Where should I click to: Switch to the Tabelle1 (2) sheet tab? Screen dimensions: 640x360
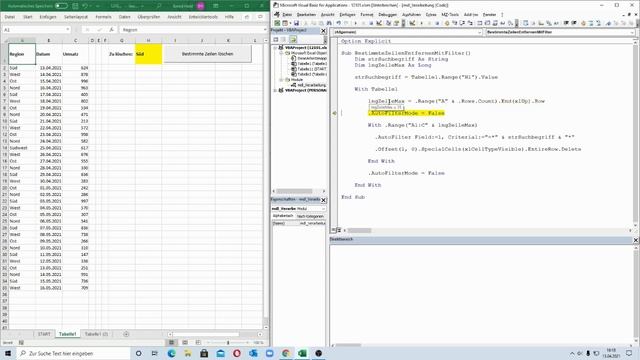click(96, 334)
